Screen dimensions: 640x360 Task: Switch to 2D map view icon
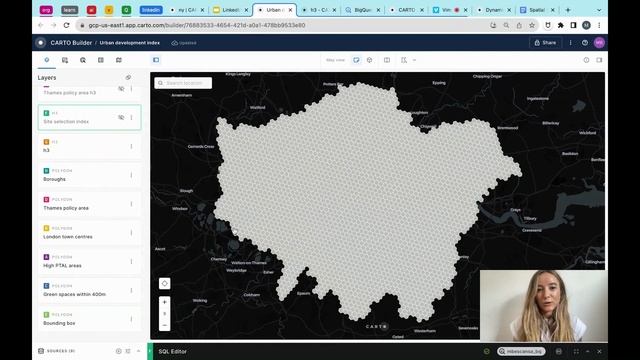pyautogui.click(x=356, y=60)
